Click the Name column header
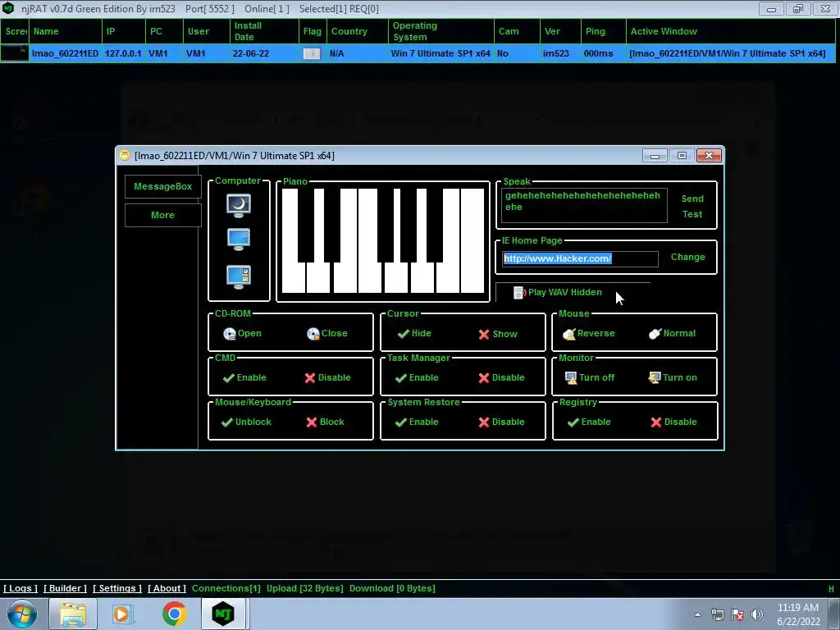Viewport: 840px width, 630px height. tap(66, 31)
